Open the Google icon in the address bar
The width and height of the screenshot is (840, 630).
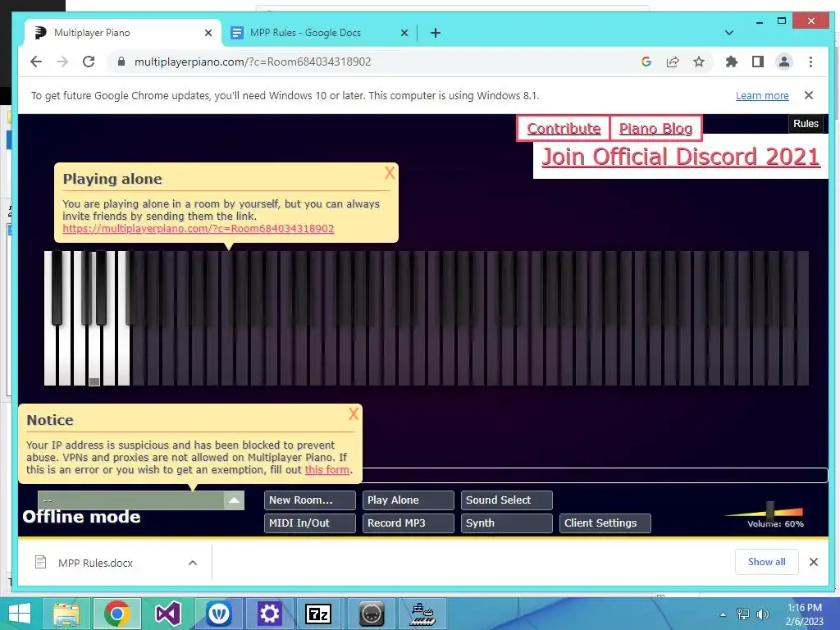pyautogui.click(x=646, y=62)
